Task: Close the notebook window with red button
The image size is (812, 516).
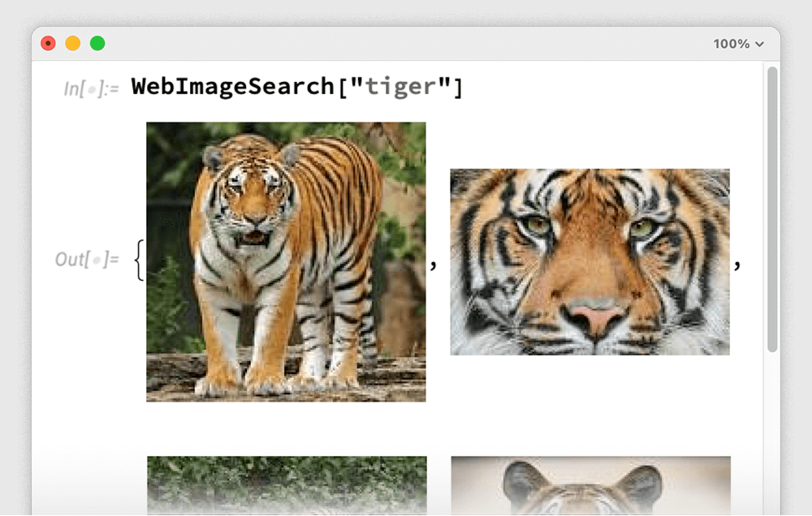Action: (48, 44)
